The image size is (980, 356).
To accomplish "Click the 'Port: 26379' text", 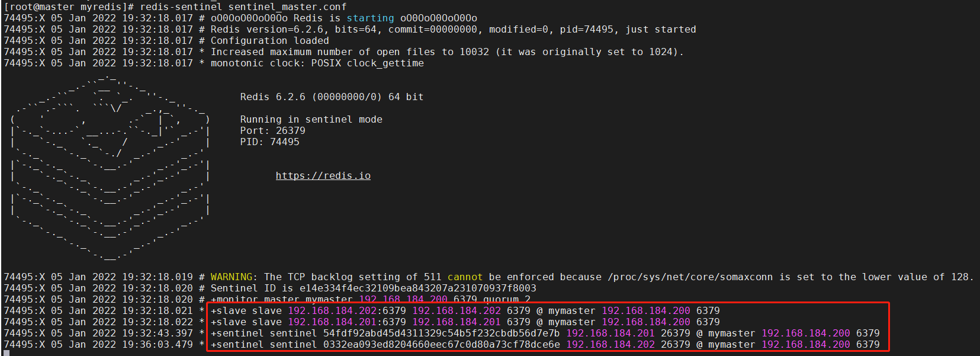I will click(273, 130).
